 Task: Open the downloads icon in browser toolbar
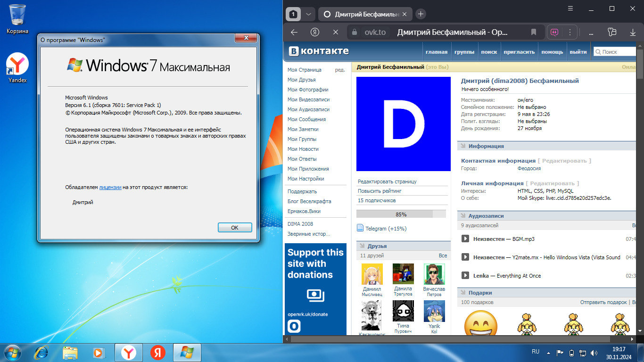633,32
